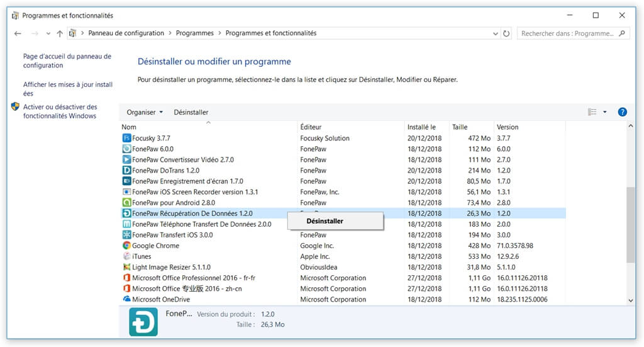Go up one level with up arrow
Screen dimensions: 644x347
(x=60, y=34)
